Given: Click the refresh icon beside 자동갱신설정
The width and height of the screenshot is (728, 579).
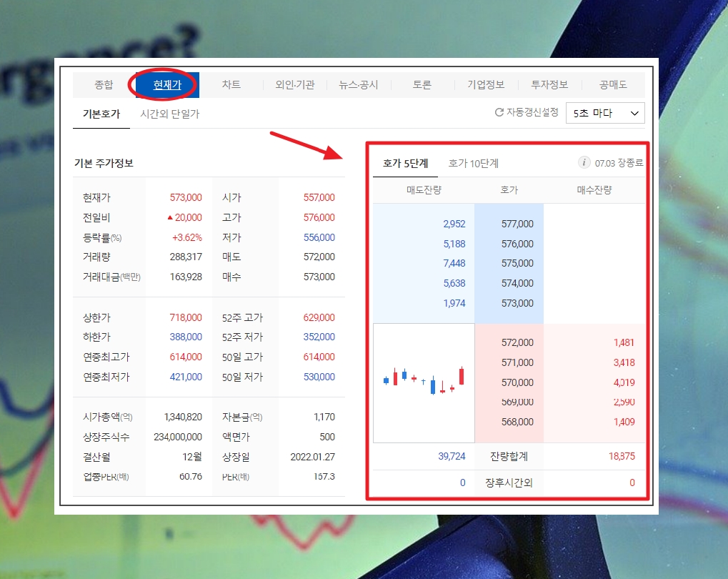Looking at the screenshot, I should point(499,112).
